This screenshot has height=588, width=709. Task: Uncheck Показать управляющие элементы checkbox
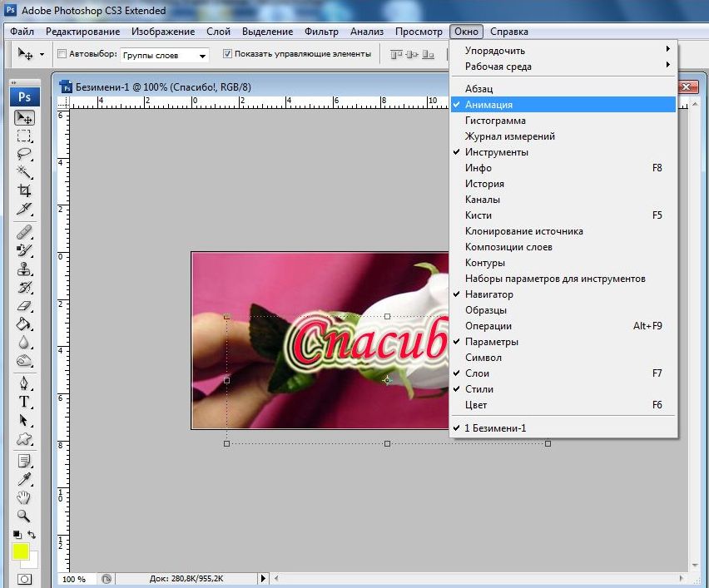pos(227,54)
